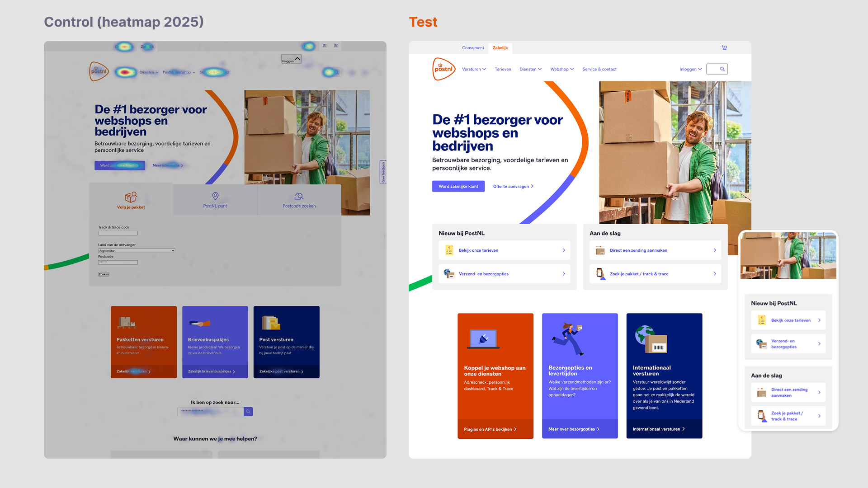Switch to the Consument tab in the Test header
Image resolution: width=868 pixels, height=488 pixels.
point(473,48)
